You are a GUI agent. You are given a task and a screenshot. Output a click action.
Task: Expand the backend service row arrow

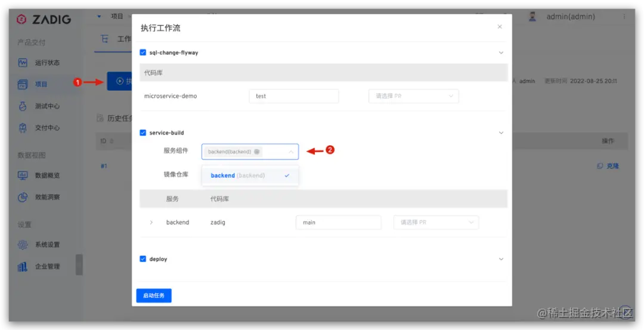(151, 222)
